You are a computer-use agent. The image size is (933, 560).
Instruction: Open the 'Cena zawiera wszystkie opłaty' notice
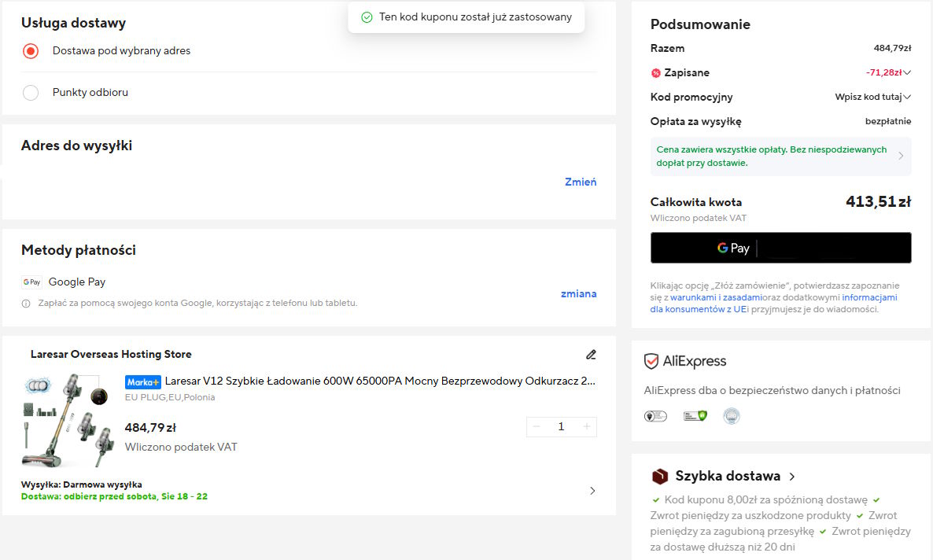[780, 157]
